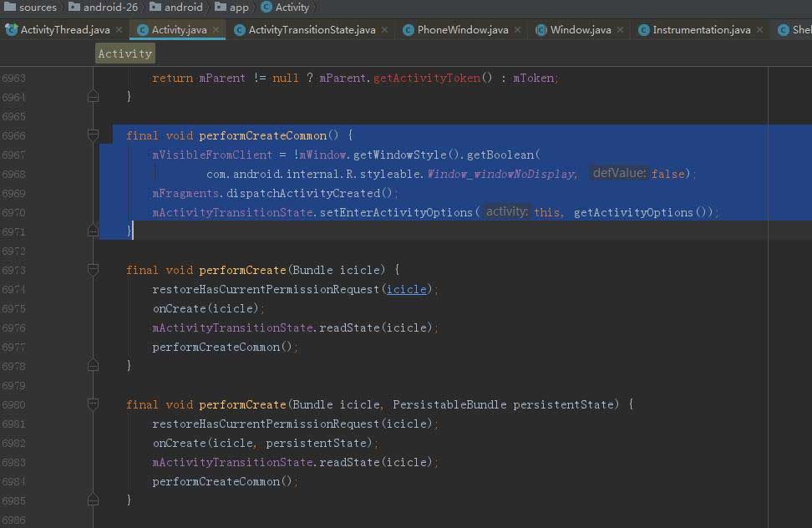Click onCreate(icicle) on line 6975
This screenshot has width=812, height=528.
pyautogui.click(x=206, y=308)
